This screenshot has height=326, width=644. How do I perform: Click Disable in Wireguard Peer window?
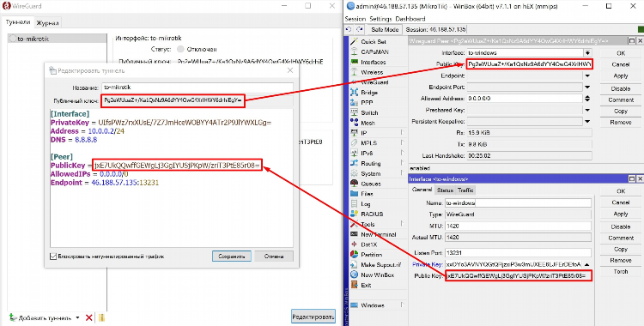[621, 88]
